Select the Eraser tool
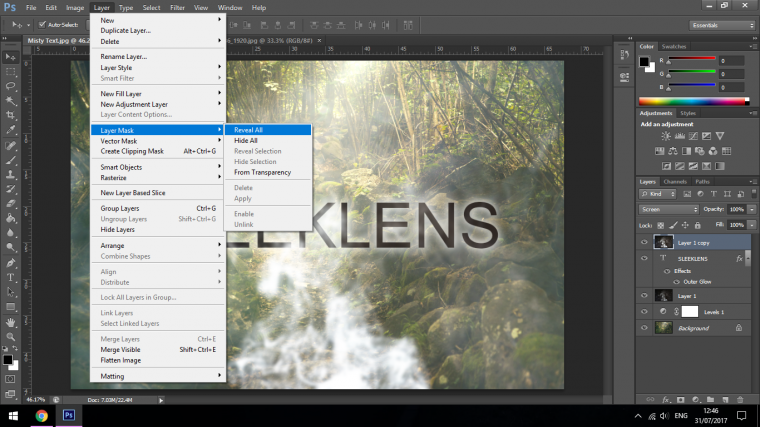Screen dimensions: 760x427 [10, 204]
